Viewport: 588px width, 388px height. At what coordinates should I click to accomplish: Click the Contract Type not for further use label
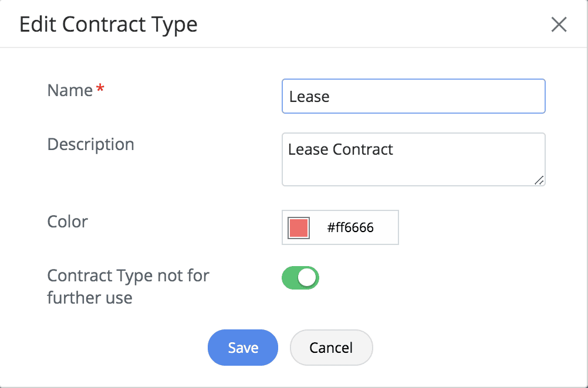[x=128, y=286]
